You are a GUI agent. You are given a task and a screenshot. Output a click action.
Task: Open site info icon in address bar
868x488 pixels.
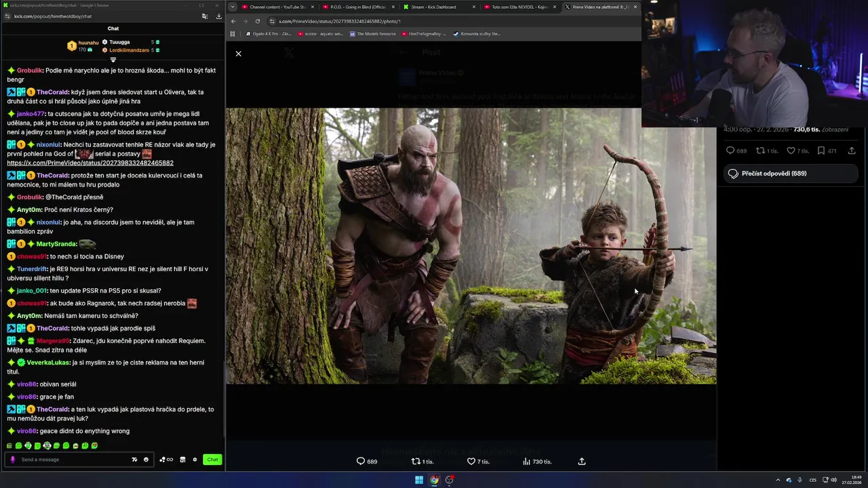pyautogui.click(x=272, y=21)
